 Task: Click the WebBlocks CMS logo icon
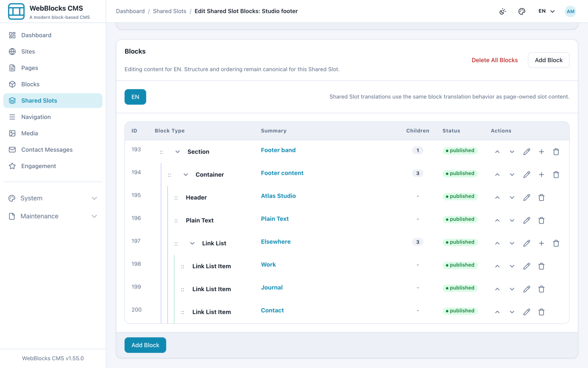click(17, 11)
